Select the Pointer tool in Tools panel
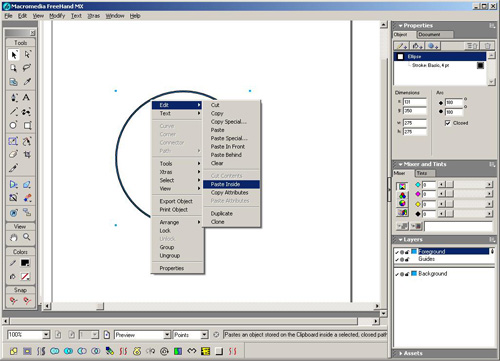 tap(13, 54)
